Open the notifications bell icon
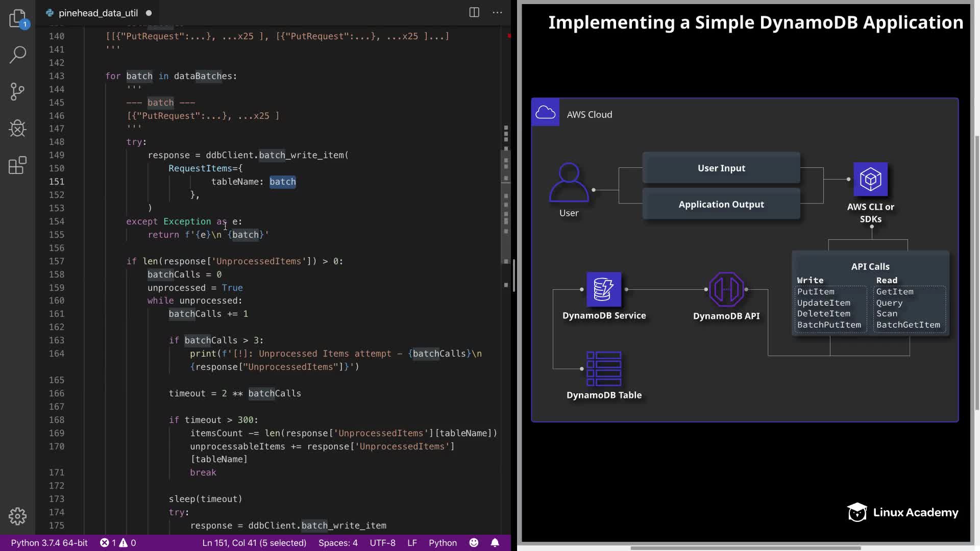This screenshot has width=980, height=551. pos(495,543)
